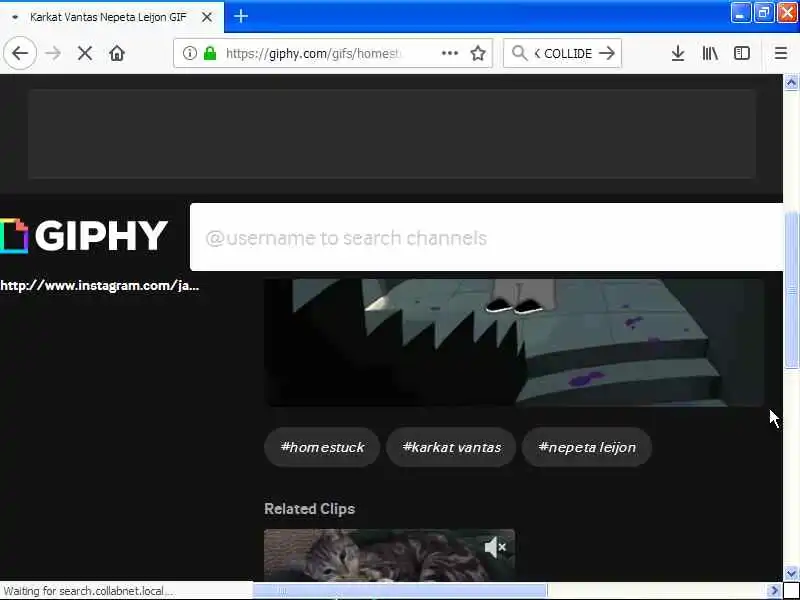
Task: Click the vertical scrollbar down arrow
Action: (x=791, y=573)
